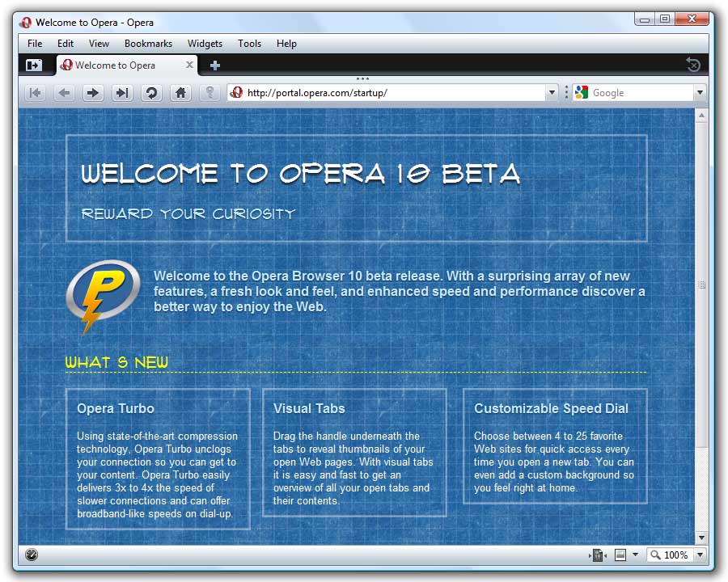Click the Customizable Speed Dial heading
Screen dimensions: 728x582
coord(551,408)
